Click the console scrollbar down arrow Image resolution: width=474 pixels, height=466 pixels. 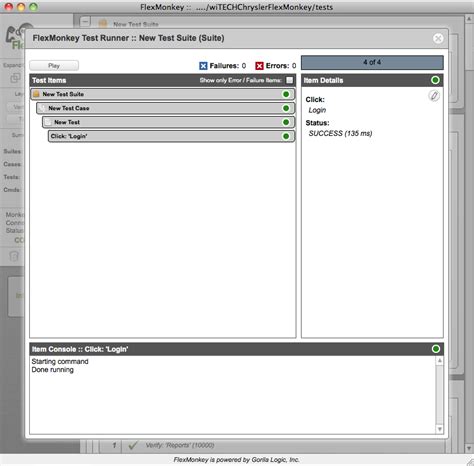coord(440,429)
